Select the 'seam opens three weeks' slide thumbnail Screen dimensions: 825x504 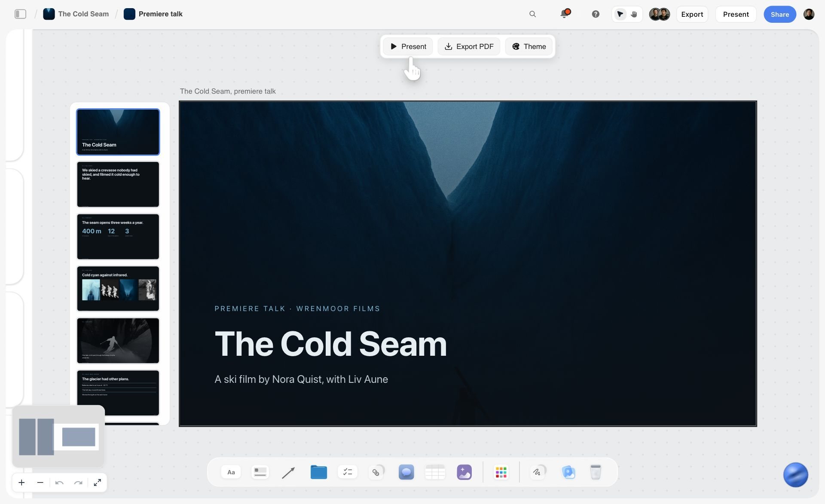(118, 237)
